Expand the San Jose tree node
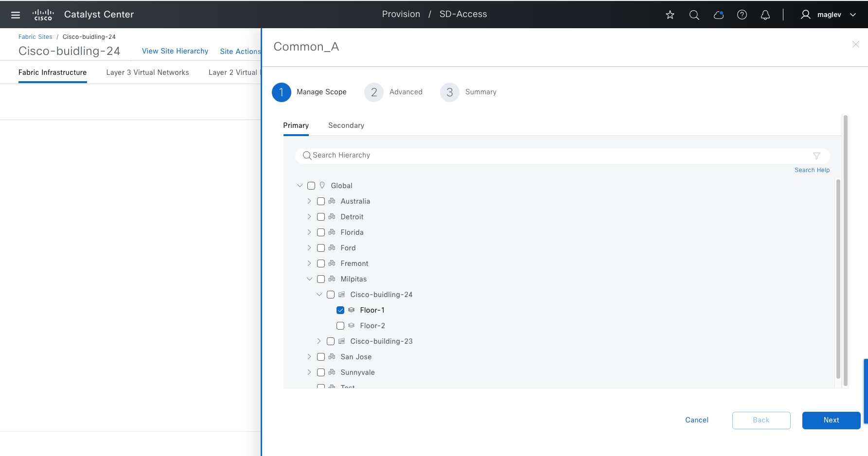The height and width of the screenshot is (456, 868). tap(309, 356)
